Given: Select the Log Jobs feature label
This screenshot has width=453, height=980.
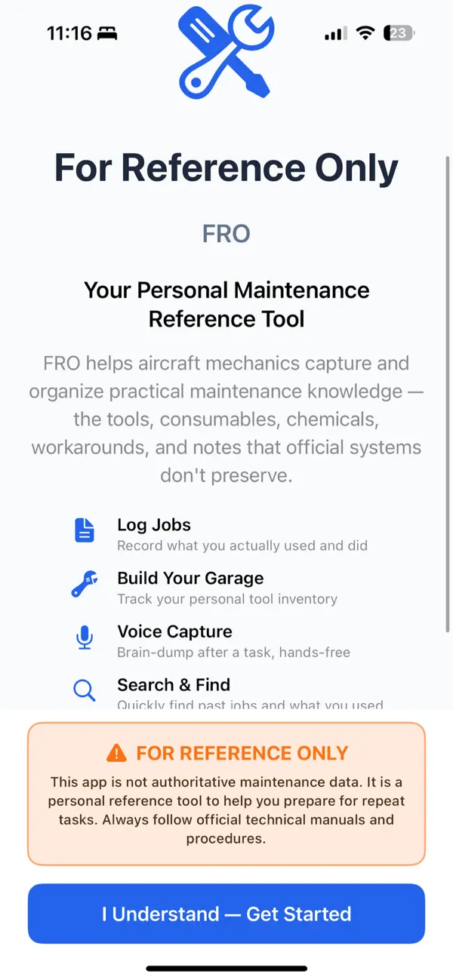Looking at the screenshot, I should pyautogui.click(x=154, y=525).
